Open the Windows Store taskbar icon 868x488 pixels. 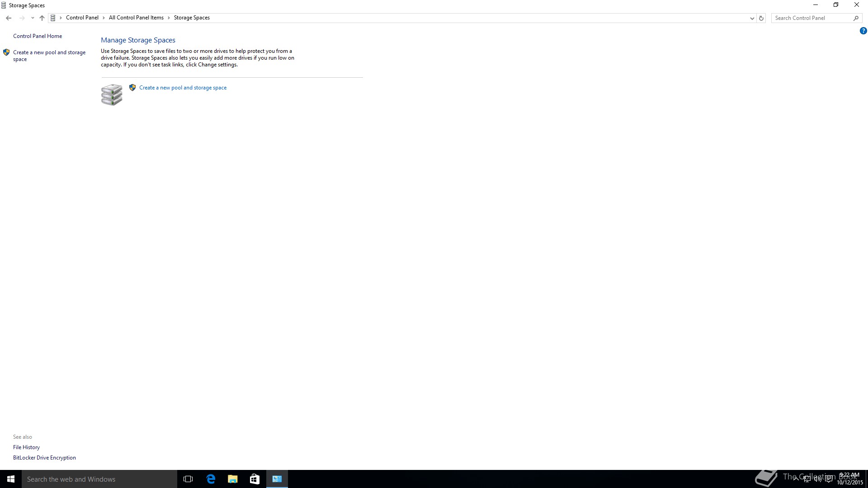[255, 479]
